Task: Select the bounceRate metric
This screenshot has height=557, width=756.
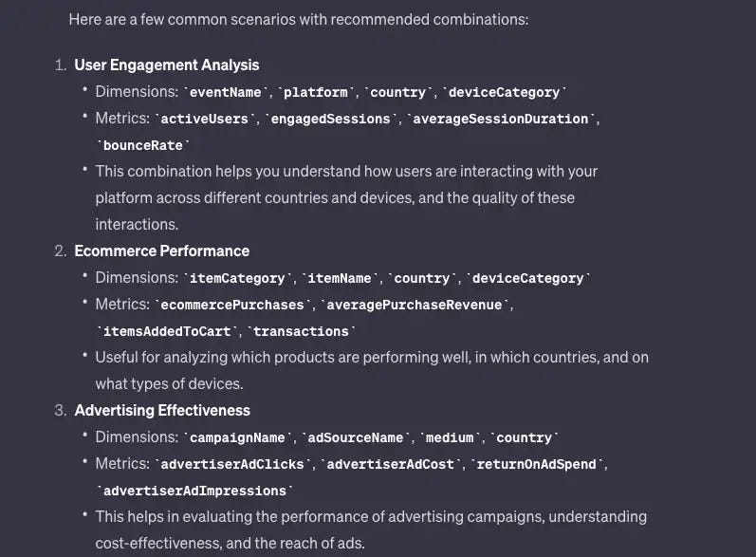Action: click(x=142, y=145)
